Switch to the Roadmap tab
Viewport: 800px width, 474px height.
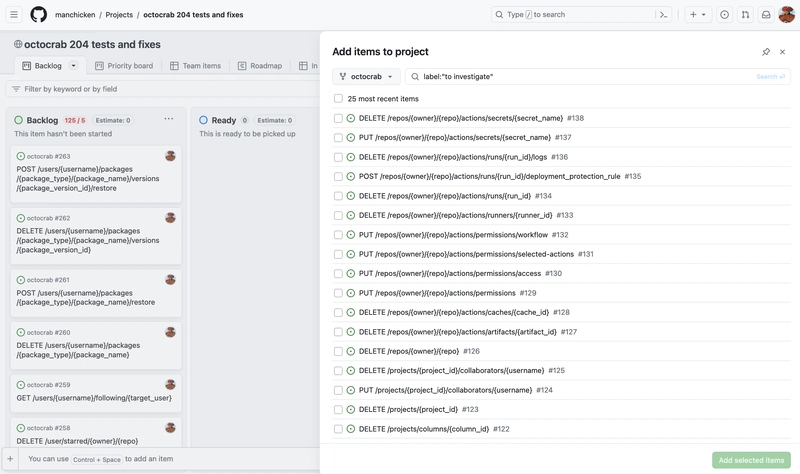pos(260,66)
